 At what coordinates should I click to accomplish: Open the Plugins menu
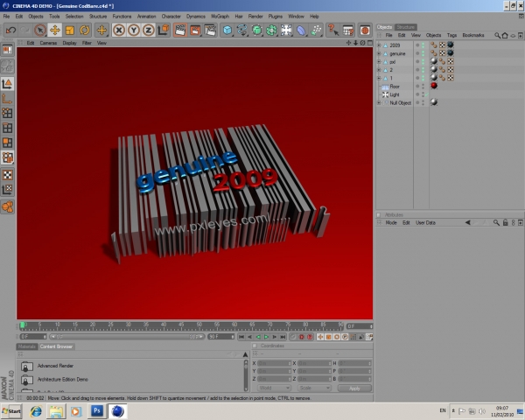point(276,16)
